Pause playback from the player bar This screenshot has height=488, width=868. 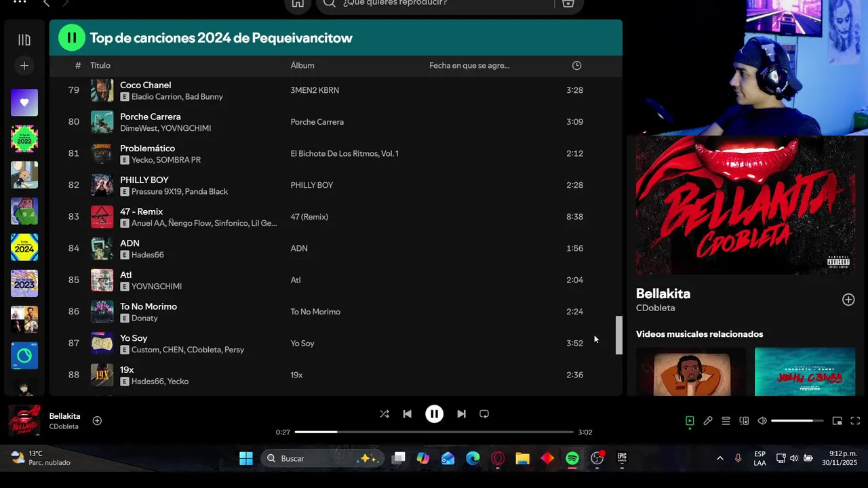pos(434,414)
